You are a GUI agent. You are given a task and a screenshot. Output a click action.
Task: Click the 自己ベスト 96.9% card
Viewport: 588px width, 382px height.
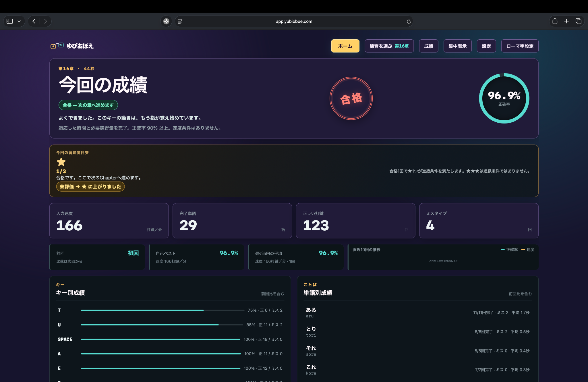click(197, 257)
